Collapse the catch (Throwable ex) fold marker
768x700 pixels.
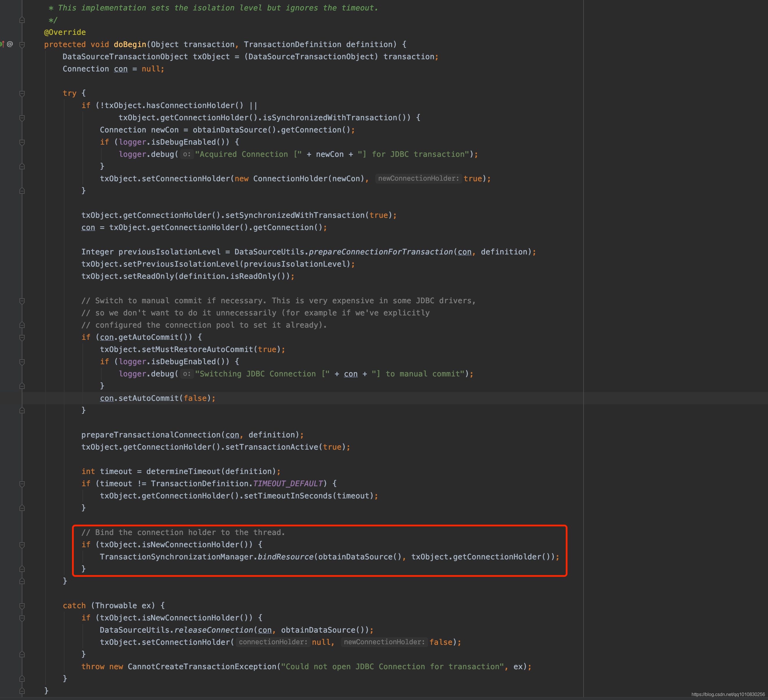(x=22, y=606)
